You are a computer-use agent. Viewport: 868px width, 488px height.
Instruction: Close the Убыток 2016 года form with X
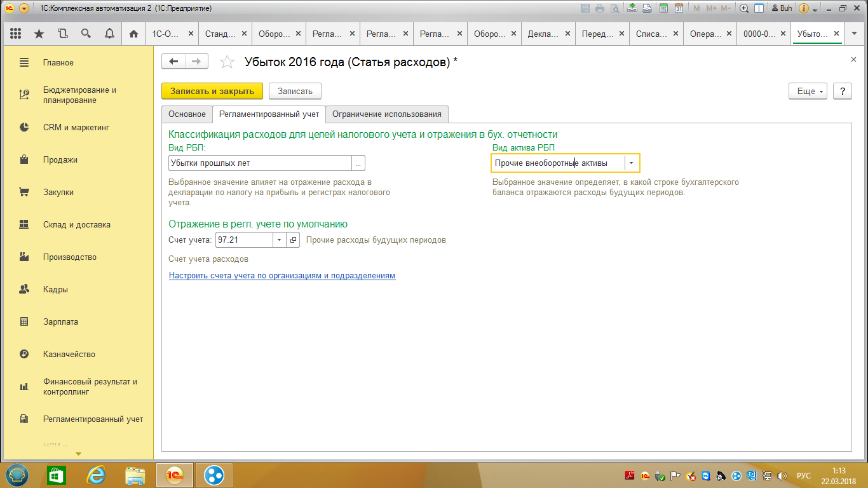click(x=853, y=59)
